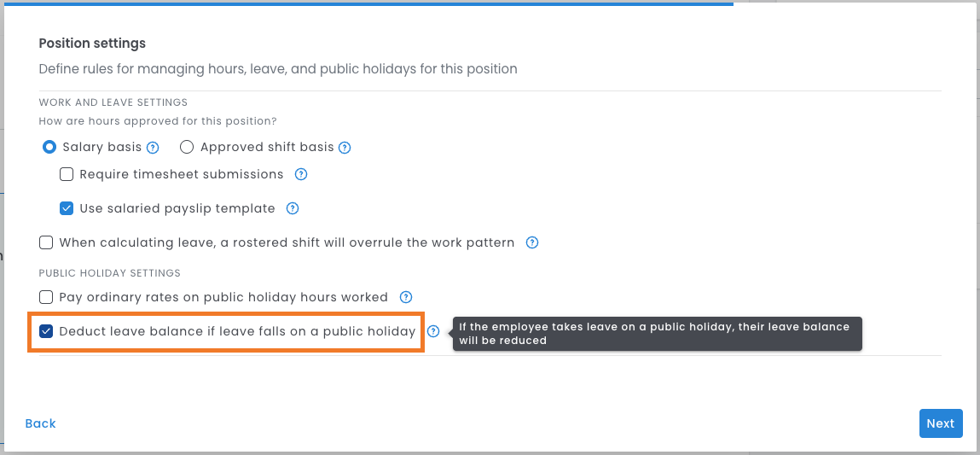Click the blue progress bar at top
Screen dimensions: 980x455
pos(367,3)
